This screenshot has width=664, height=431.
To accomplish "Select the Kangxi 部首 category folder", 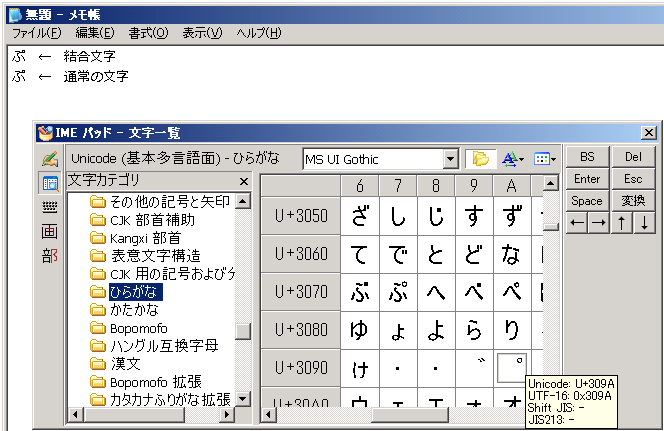I will pyautogui.click(x=144, y=238).
